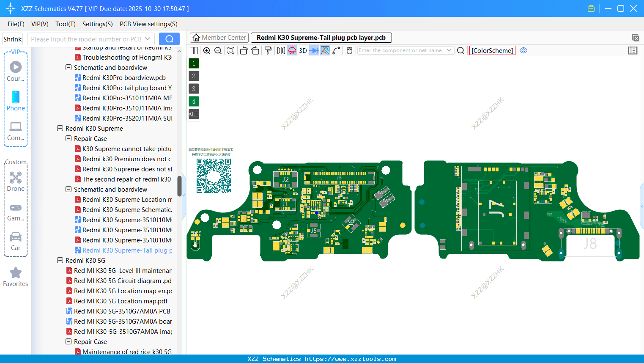The width and height of the screenshot is (644, 363).
Task: Zoom out of the PCB view
Action: tap(218, 51)
